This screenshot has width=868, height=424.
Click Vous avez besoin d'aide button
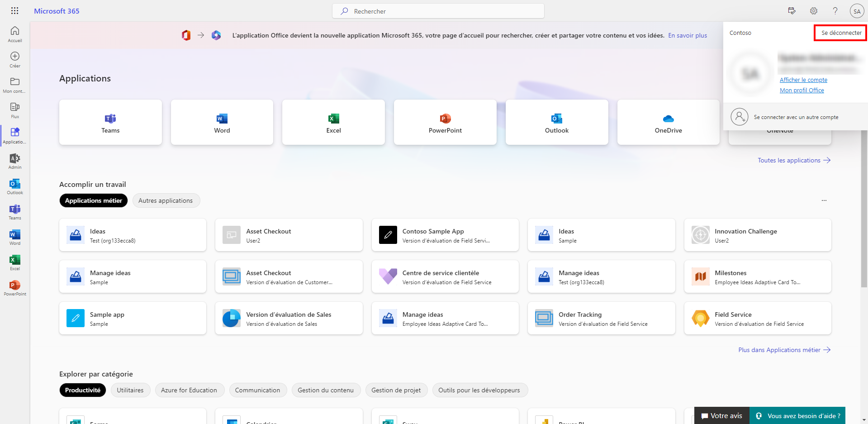pos(797,415)
